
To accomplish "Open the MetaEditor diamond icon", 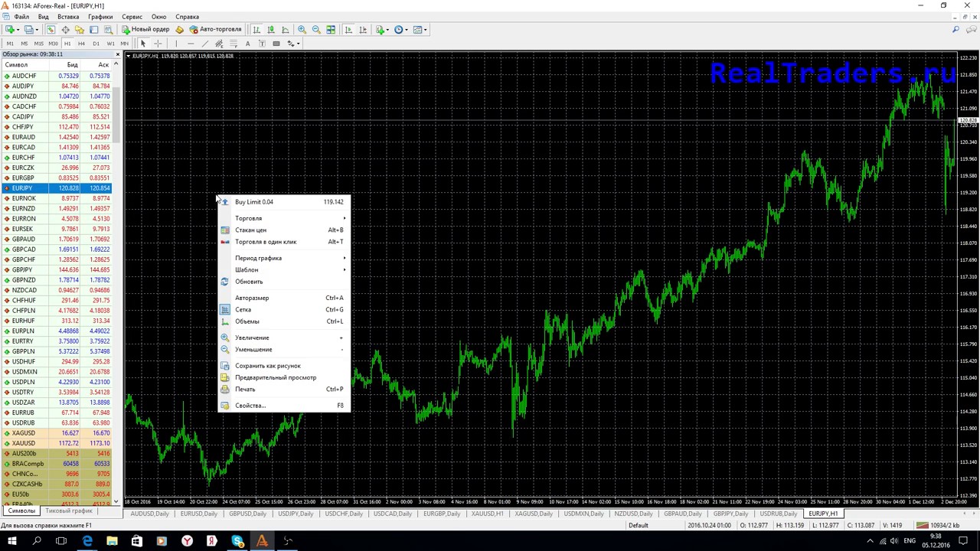I will point(179,30).
